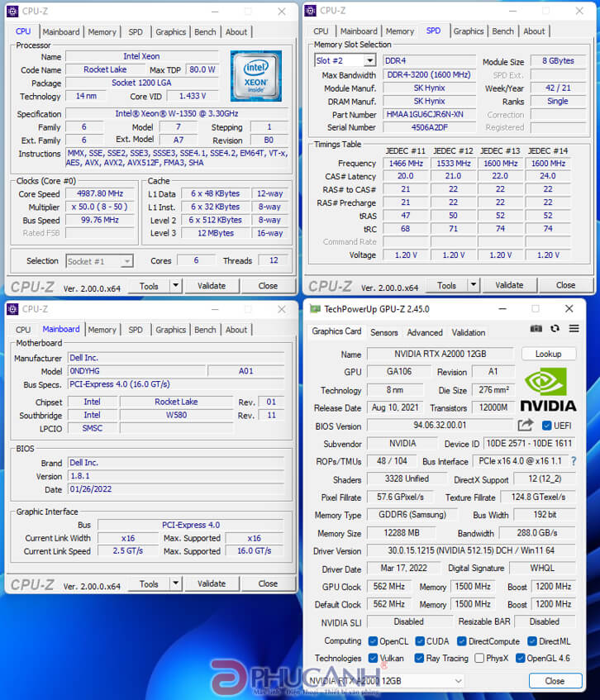
Task: Click the Serial Number 4506A2DF value
Action: pos(430,127)
